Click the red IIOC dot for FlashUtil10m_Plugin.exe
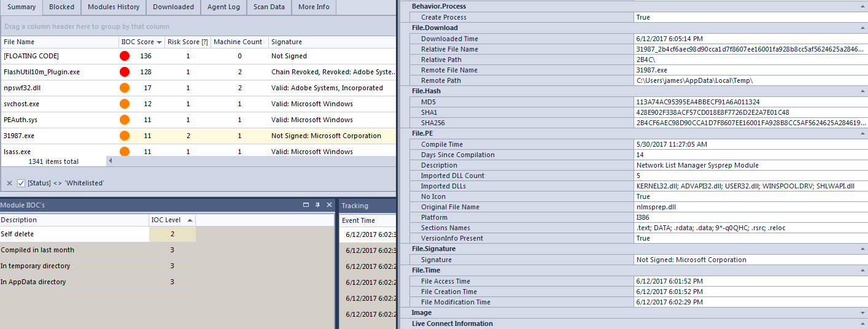The width and height of the screenshot is (868, 329). click(125, 72)
